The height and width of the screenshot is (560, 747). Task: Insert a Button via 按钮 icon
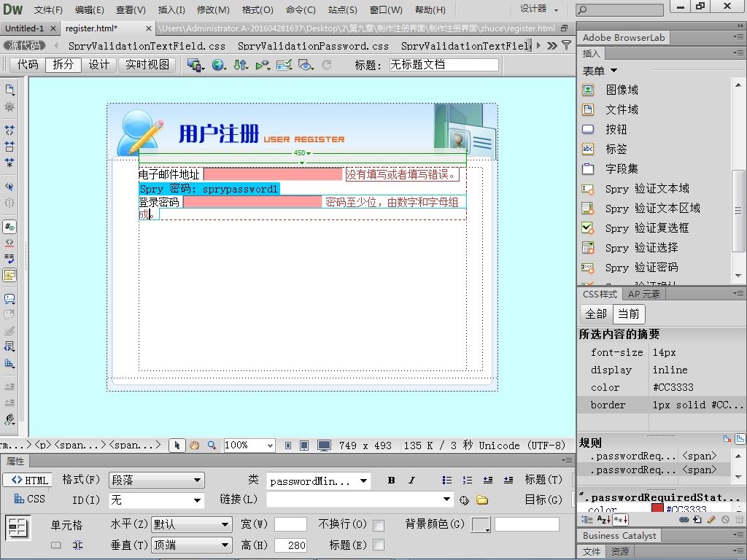coord(589,129)
